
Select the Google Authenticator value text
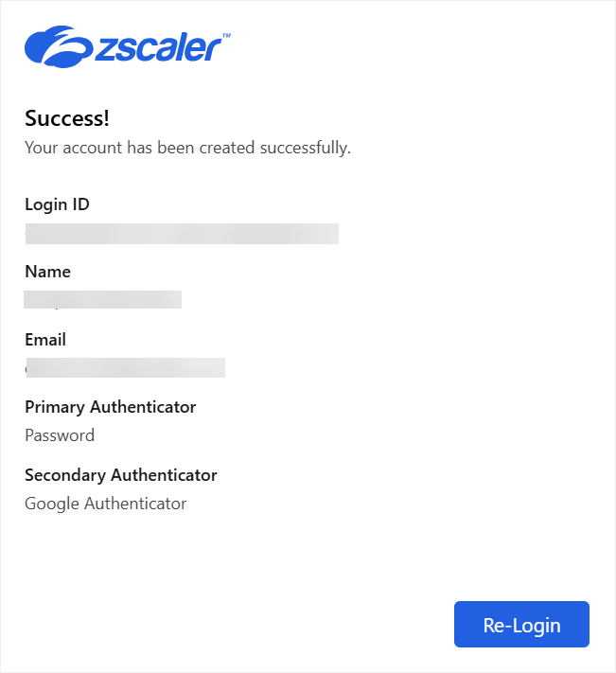pos(106,504)
